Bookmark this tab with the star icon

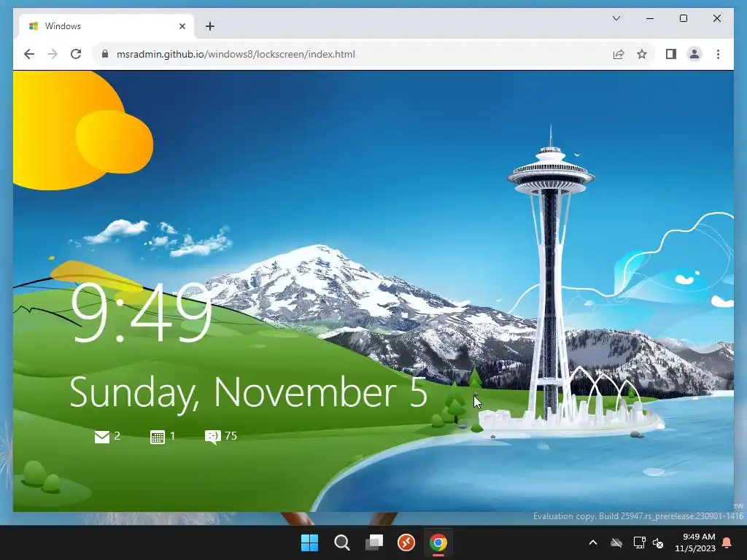(642, 54)
